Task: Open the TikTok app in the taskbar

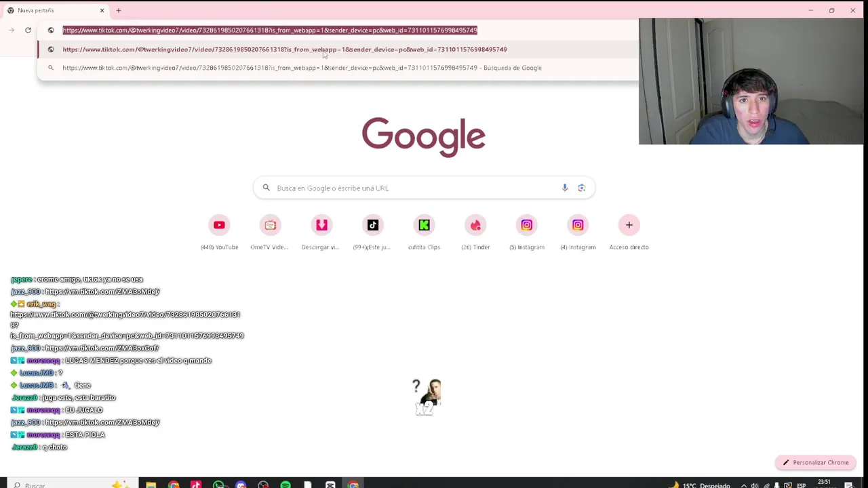Action: pos(196,485)
